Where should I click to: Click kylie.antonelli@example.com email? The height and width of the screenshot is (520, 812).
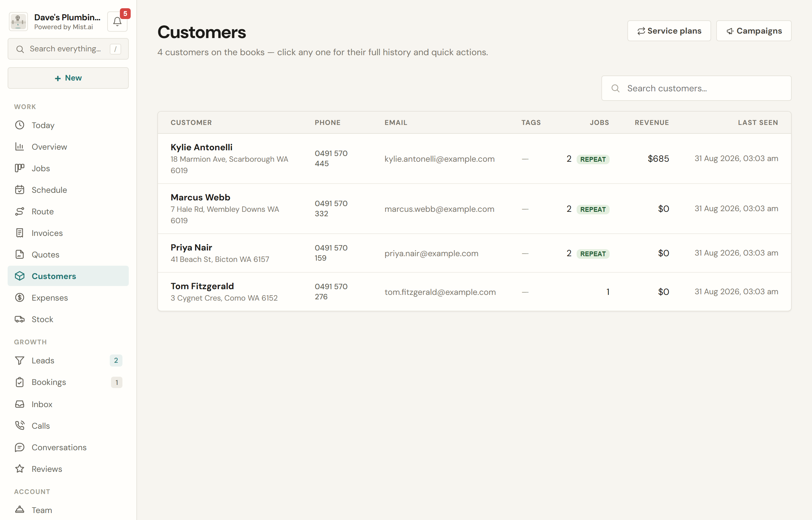(x=439, y=159)
